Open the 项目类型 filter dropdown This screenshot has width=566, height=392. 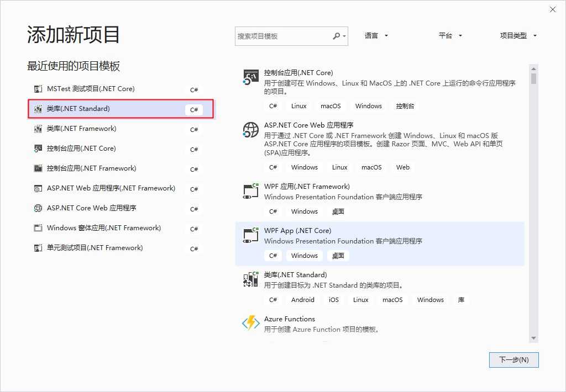coord(518,36)
